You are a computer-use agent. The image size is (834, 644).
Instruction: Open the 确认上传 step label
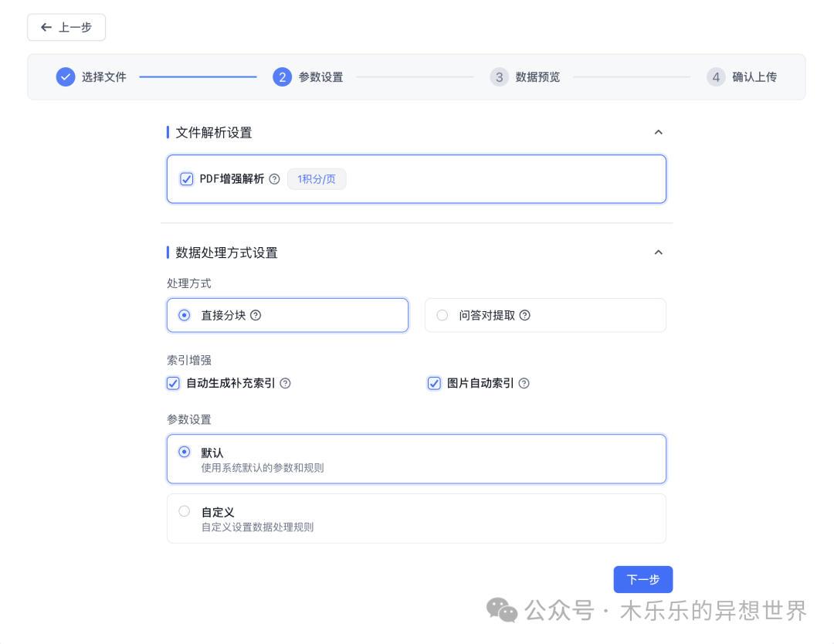754,77
